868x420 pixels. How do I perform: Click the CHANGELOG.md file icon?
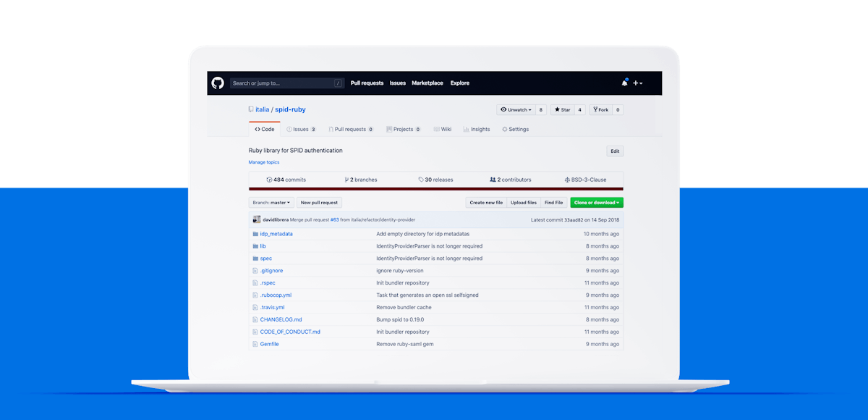(x=255, y=319)
